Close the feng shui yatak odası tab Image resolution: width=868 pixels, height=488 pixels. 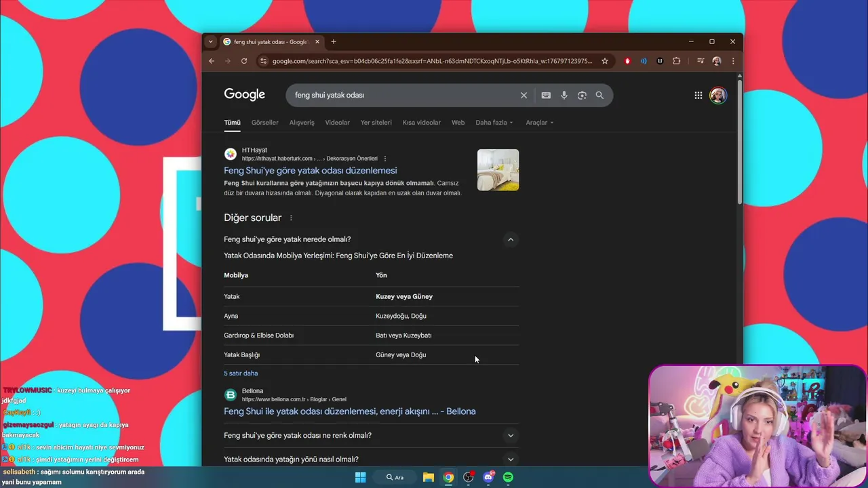tap(317, 42)
